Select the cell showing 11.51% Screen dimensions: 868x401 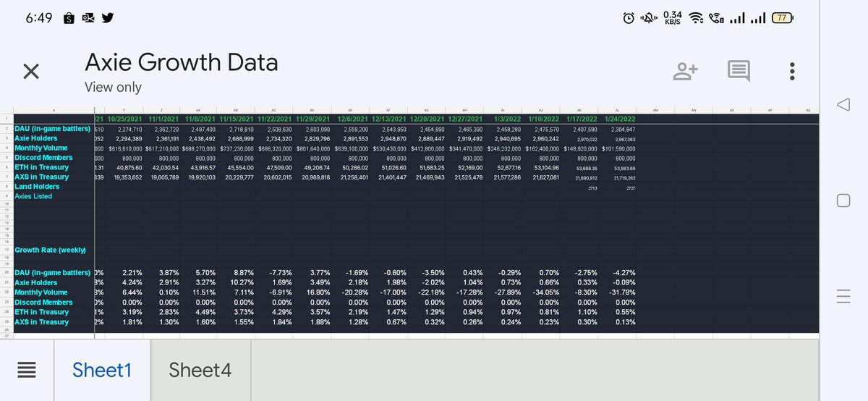pos(200,292)
